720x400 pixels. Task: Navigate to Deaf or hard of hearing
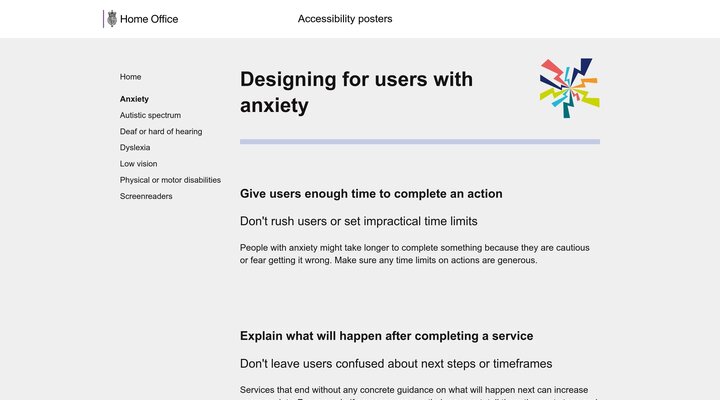pyautogui.click(x=161, y=131)
